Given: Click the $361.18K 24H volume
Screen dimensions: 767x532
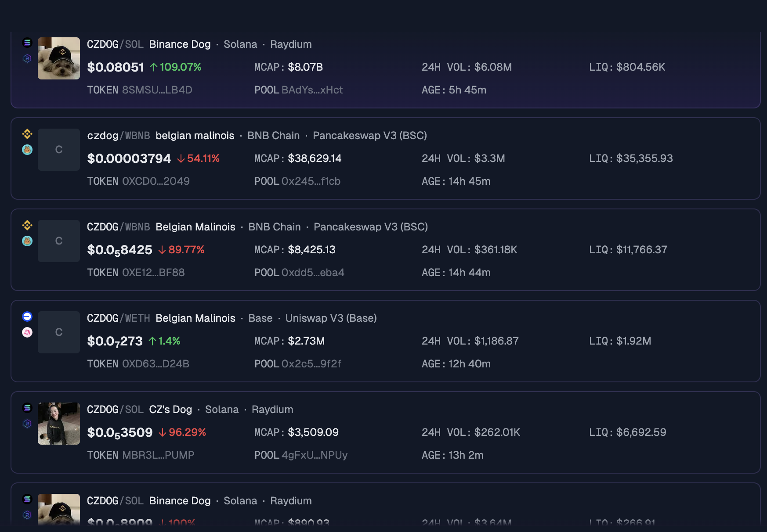Looking at the screenshot, I should tap(496, 250).
